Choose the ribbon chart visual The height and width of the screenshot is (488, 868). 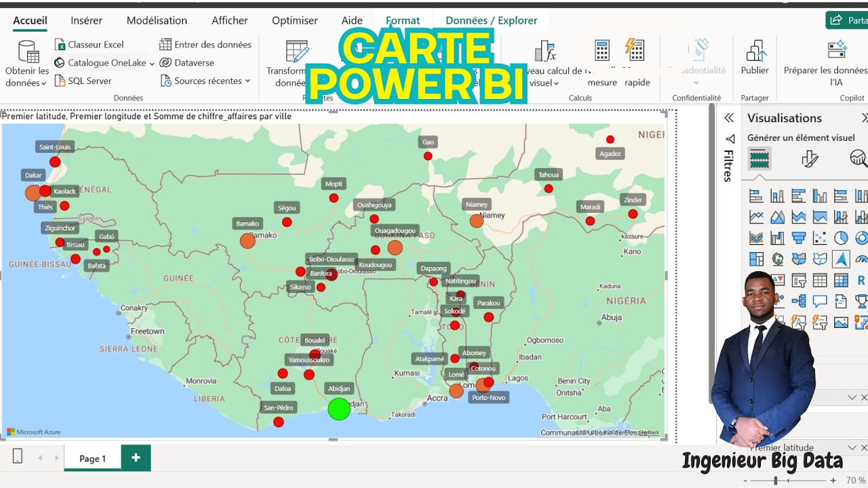coord(756,239)
